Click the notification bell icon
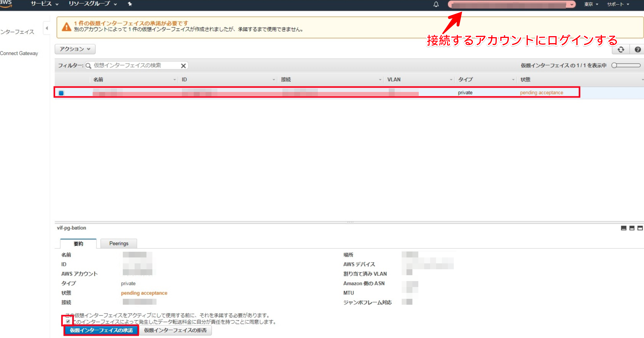The width and height of the screenshot is (644, 338). click(436, 4)
